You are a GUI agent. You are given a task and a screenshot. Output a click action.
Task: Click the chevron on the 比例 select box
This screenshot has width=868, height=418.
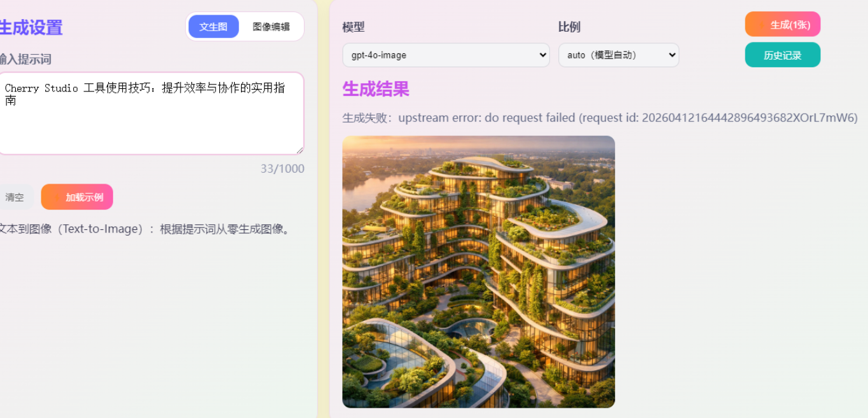point(672,55)
